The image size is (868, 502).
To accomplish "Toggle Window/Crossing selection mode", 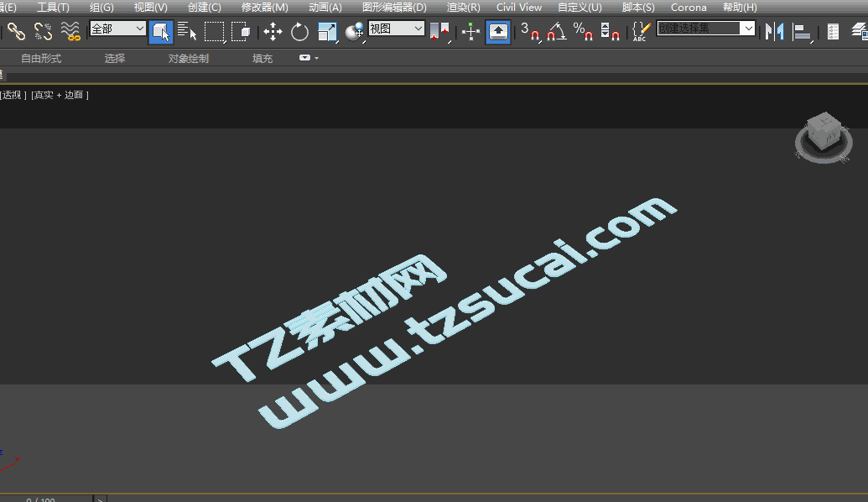I will coord(241,32).
